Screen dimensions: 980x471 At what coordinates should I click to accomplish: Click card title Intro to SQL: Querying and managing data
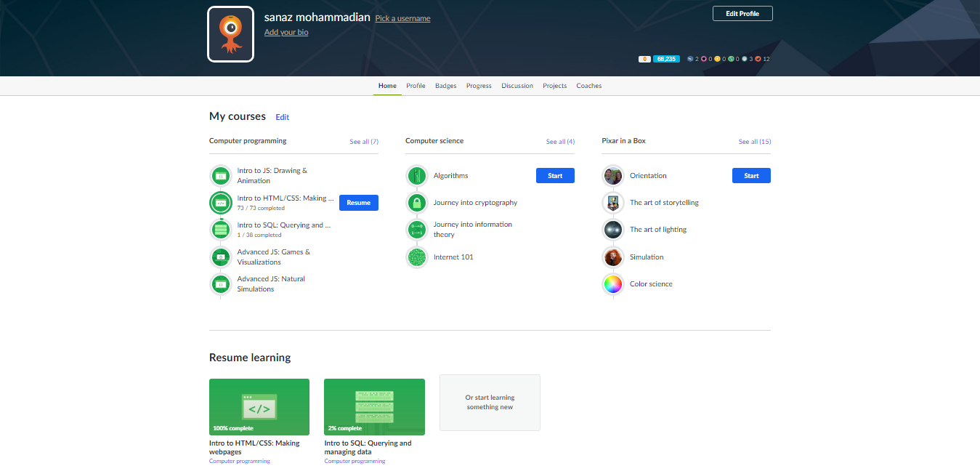[368, 447]
